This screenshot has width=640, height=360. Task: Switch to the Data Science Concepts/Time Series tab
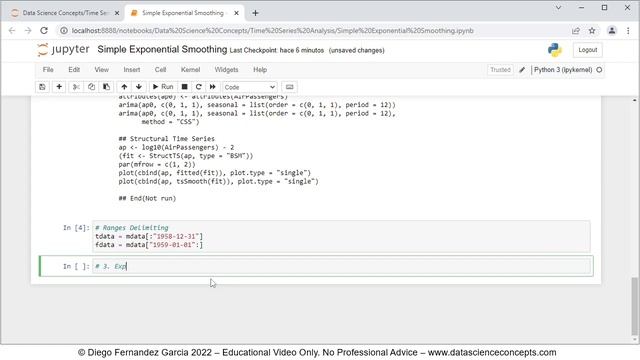(x=64, y=13)
